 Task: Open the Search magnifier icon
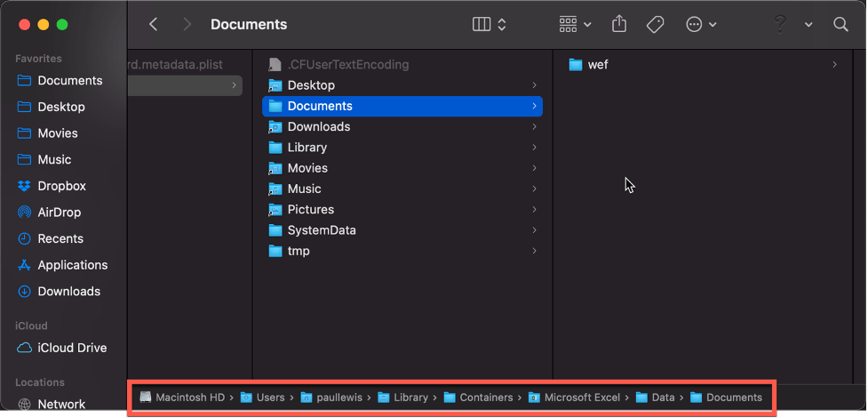(x=840, y=25)
